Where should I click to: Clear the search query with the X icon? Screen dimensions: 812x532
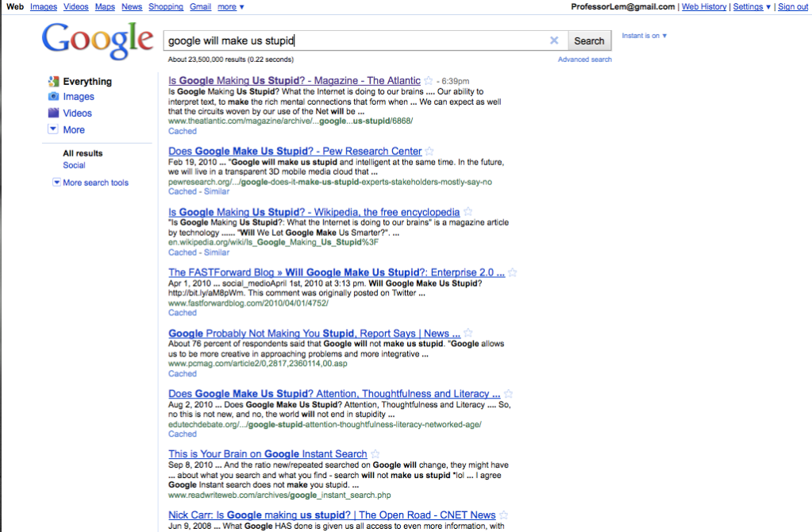[x=554, y=40]
